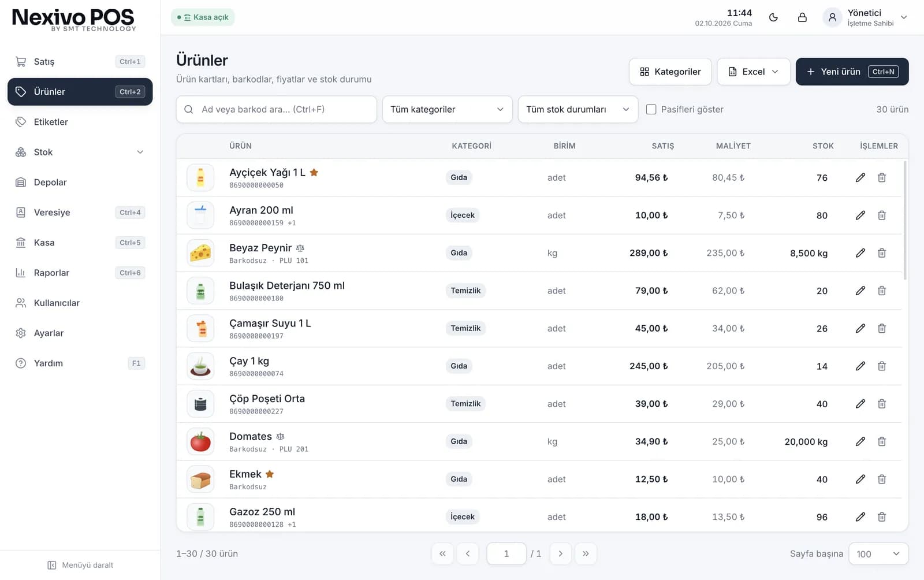924x580 pixels.
Task: Click the page number input box
Action: (x=506, y=553)
